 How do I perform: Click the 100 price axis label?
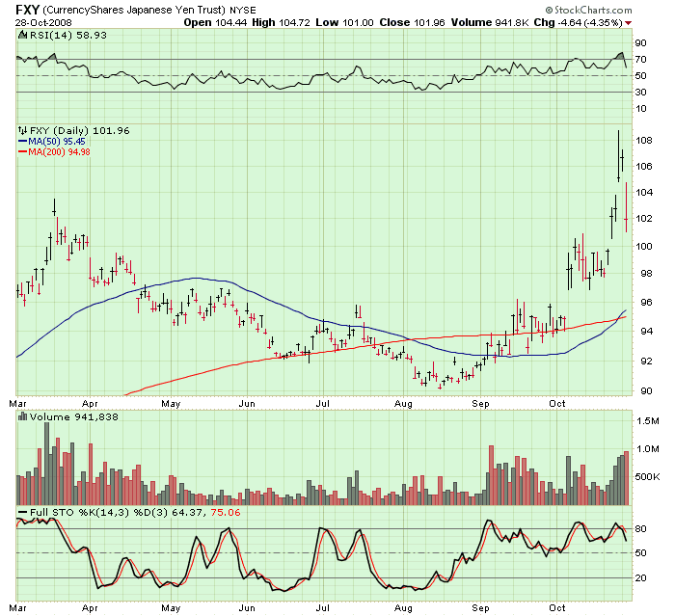[x=643, y=247]
